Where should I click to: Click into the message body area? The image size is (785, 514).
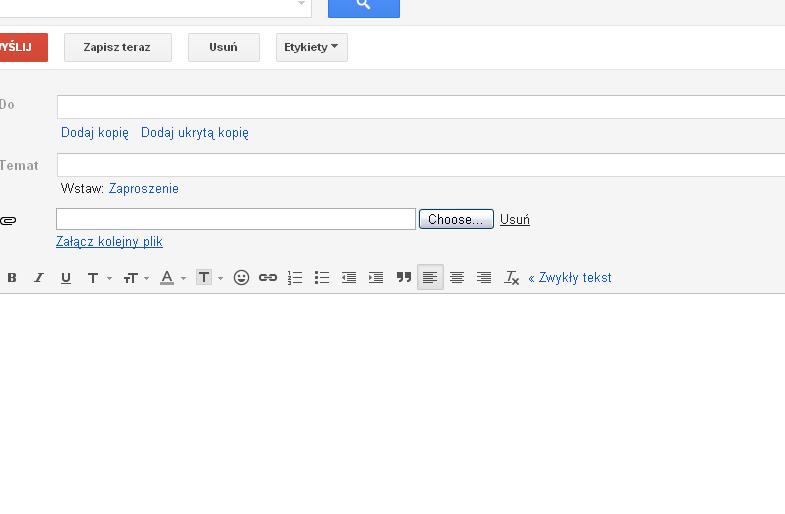pos(392,403)
